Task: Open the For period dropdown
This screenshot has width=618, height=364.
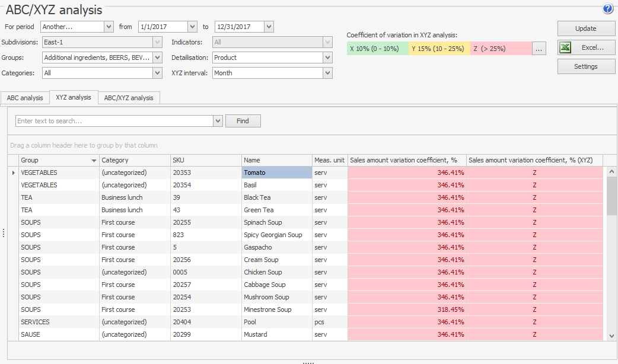Action: pos(109,27)
